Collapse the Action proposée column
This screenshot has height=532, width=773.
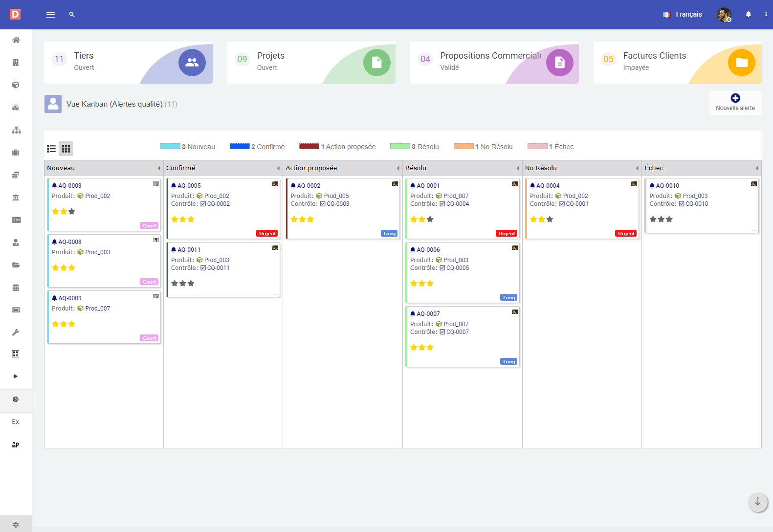click(x=398, y=168)
